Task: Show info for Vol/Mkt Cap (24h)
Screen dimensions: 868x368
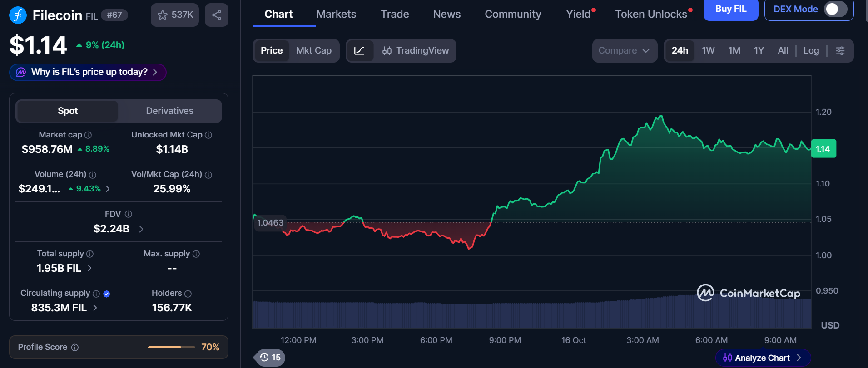Action: (x=208, y=175)
